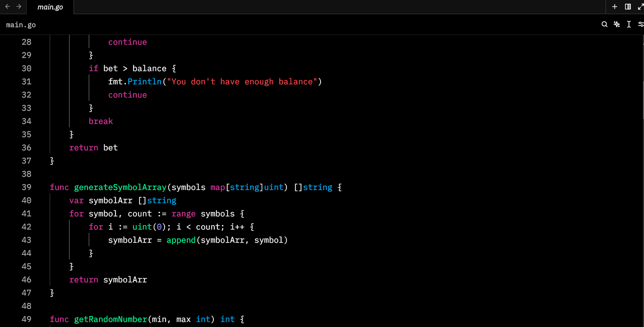Image resolution: width=644 pixels, height=327 pixels.
Task: Place cursor on the break statement
Action: point(101,122)
